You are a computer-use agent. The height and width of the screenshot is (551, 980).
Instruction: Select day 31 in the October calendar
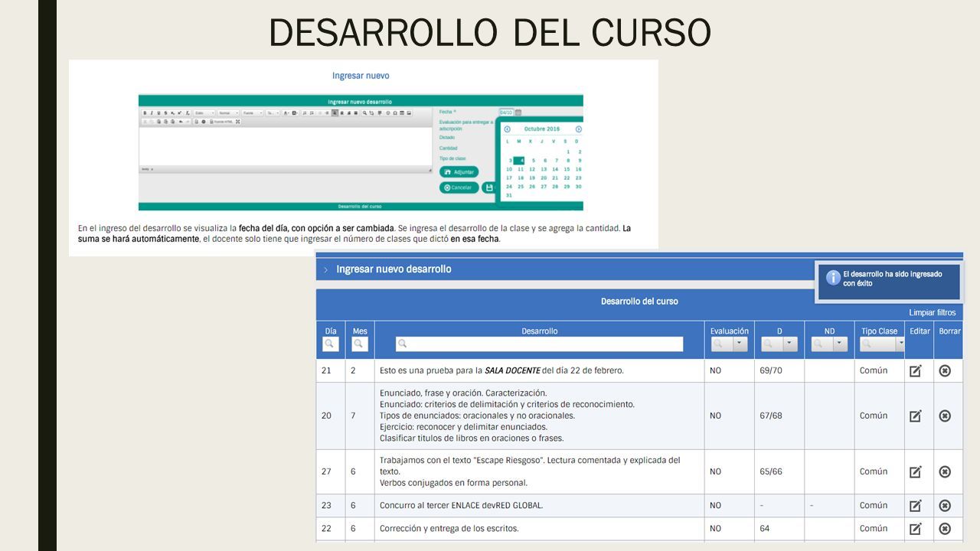click(x=509, y=195)
